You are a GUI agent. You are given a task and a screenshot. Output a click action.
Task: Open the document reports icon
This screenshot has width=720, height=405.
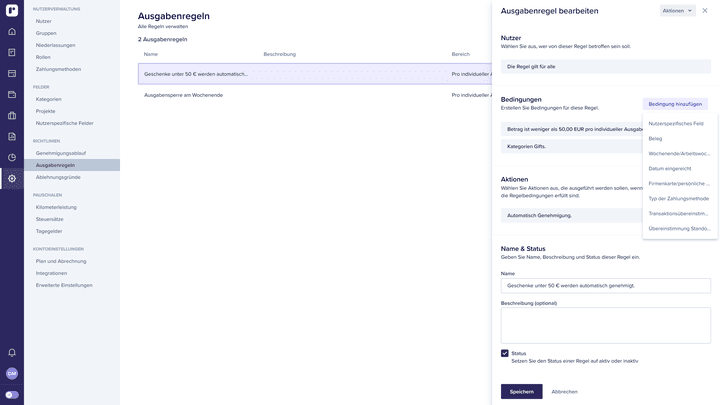(12, 136)
